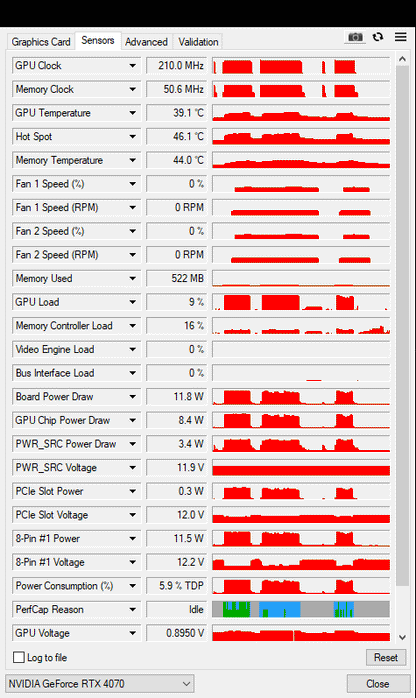Open the Fan 1 Speed (RPM) dropdown

[x=133, y=207]
